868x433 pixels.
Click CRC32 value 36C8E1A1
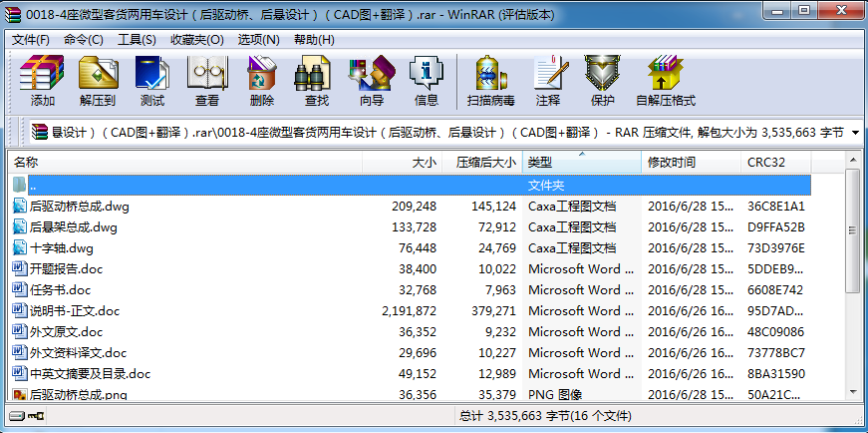pos(776,207)
